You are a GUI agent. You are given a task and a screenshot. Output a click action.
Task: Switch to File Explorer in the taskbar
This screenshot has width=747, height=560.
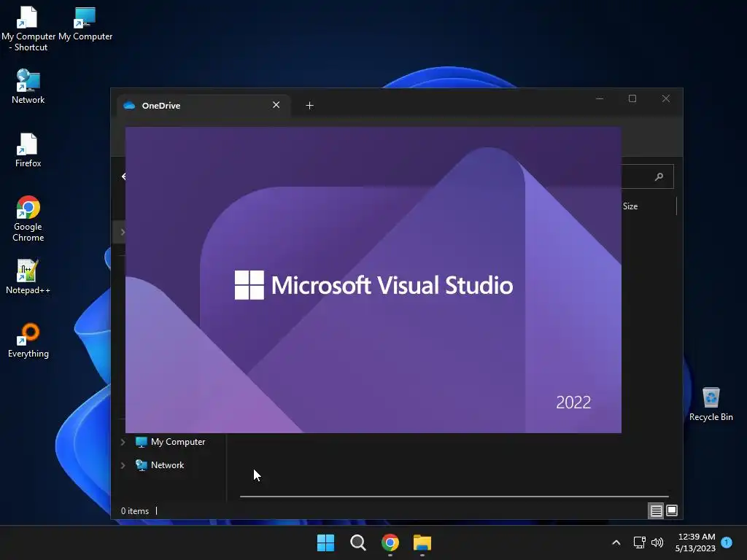click(422, 542)
